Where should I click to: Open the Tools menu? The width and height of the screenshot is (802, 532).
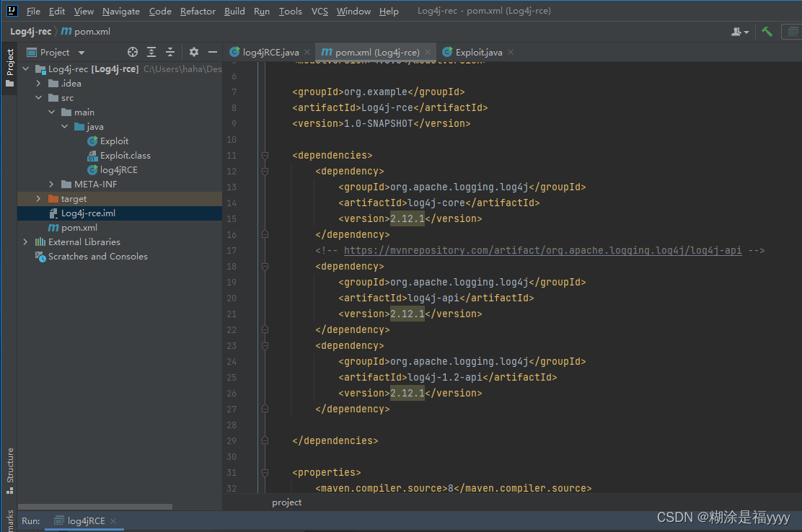tap(290, 11)
